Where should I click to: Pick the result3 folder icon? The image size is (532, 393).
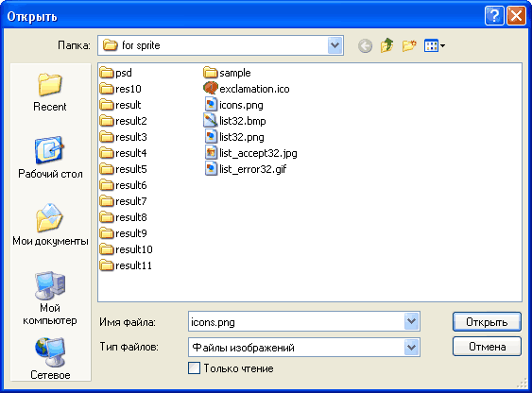click(107, 137)
